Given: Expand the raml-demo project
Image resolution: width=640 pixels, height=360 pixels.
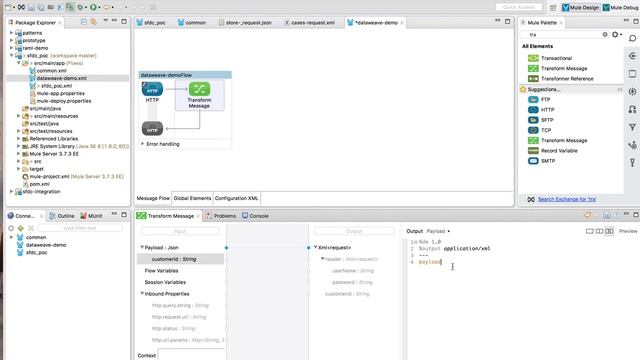Looking at the screenshot, I should coord(11,48).
